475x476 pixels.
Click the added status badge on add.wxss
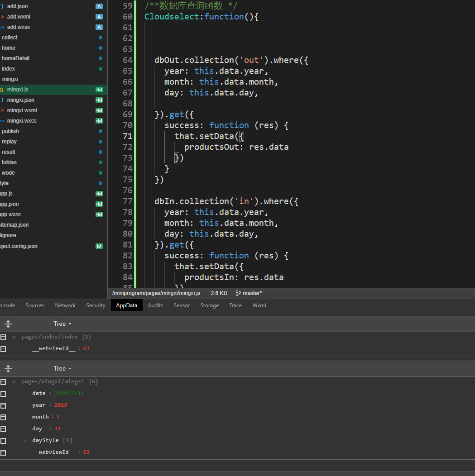click(99, 27)
